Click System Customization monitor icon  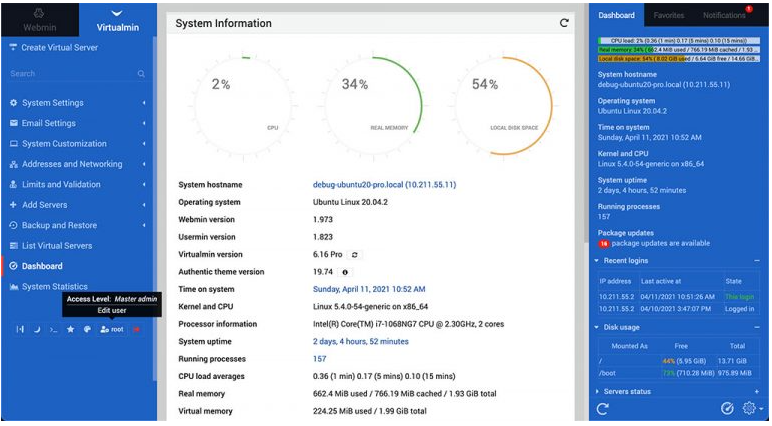(14, 144)
